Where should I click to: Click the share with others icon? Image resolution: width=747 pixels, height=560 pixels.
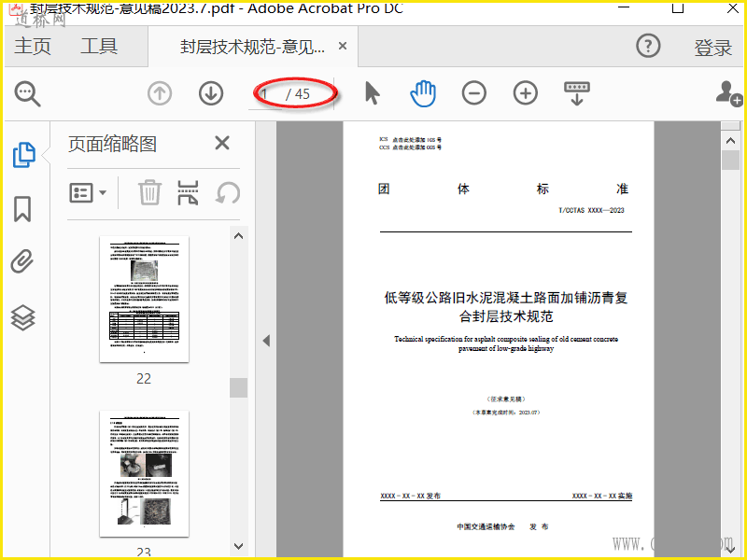coord(729,93)
